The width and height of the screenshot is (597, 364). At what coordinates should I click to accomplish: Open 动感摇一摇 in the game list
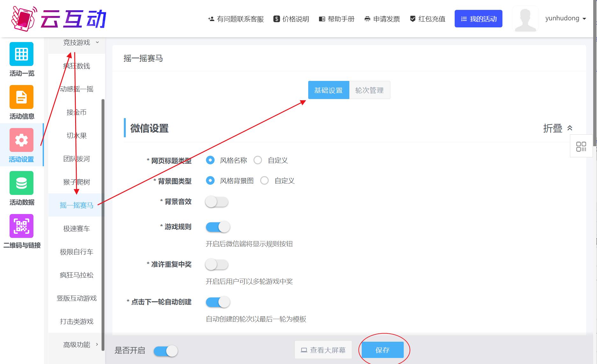(77, 89)
